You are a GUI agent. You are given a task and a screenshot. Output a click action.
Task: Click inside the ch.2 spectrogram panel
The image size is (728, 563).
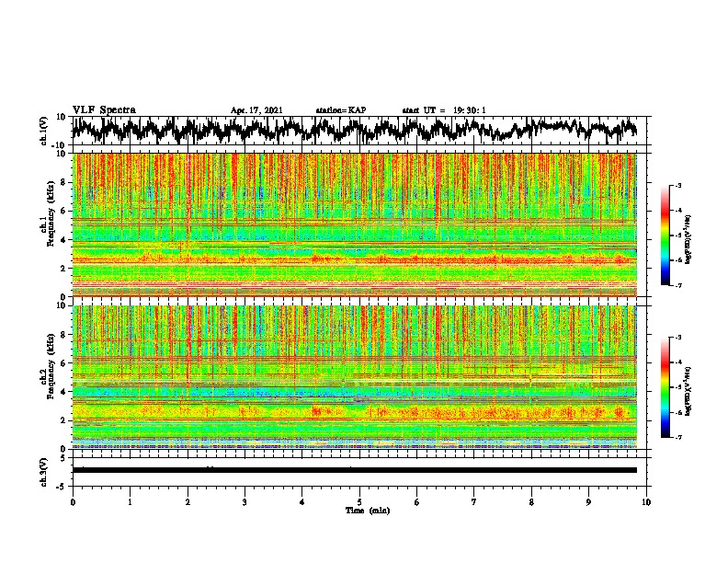click(355, 377)
